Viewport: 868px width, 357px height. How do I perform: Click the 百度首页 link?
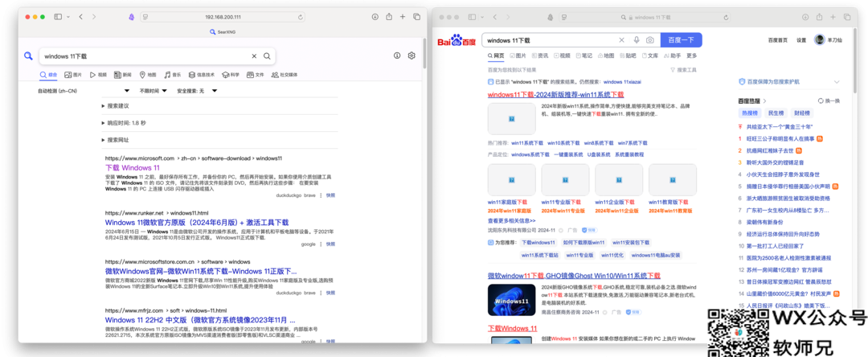[778, 40]
